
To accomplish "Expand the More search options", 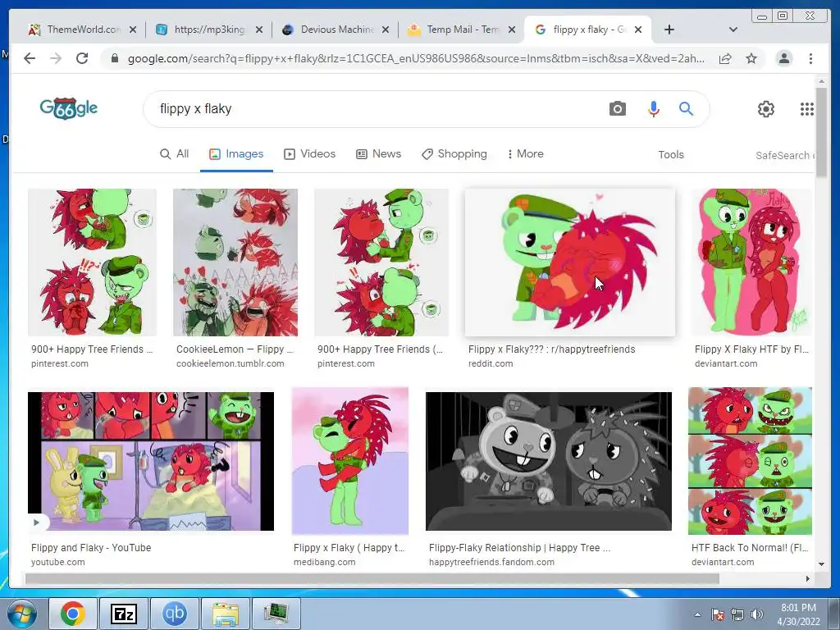I will pyautogui.click(x=526, y=154).
